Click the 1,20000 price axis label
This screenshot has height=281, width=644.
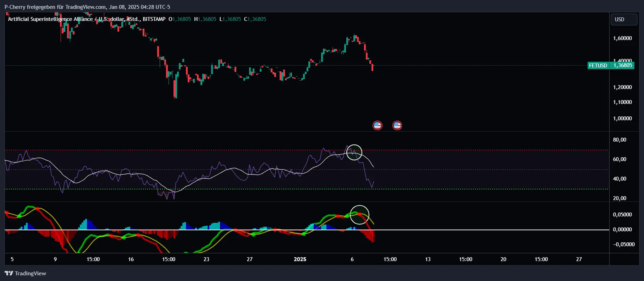[x=622, y=87]
